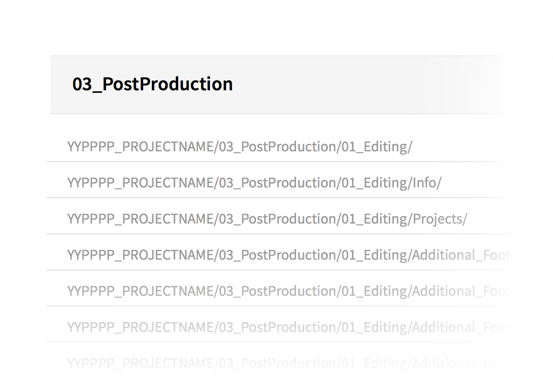Click the word Projects at the path end
The height and width of the screenshot is (392, 553).
(x=438, y=219)
